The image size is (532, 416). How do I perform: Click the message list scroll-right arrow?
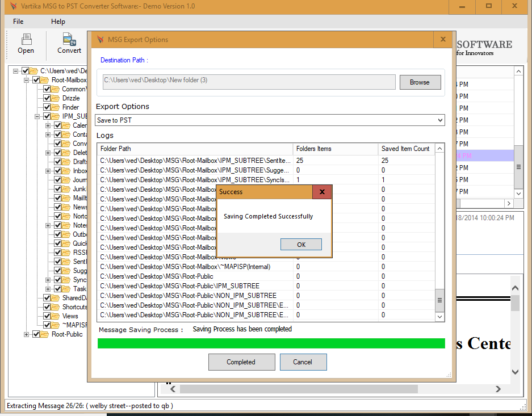coord(509,203)
